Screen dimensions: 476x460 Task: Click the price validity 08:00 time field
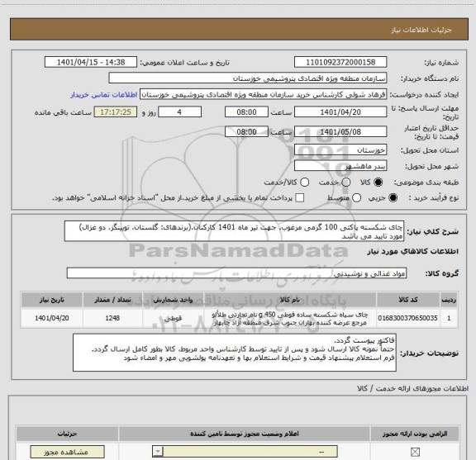coord(246,132)
